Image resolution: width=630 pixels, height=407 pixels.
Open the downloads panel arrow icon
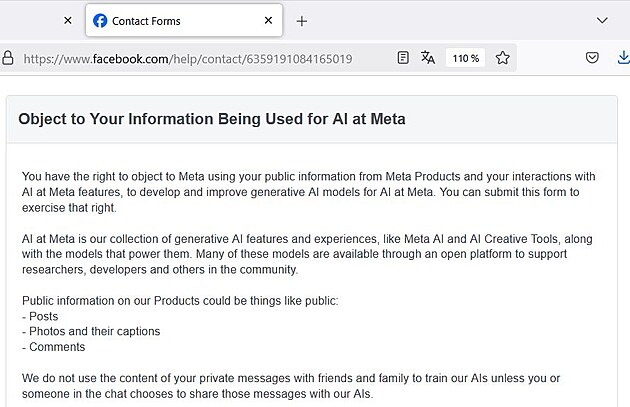point(622,58)
